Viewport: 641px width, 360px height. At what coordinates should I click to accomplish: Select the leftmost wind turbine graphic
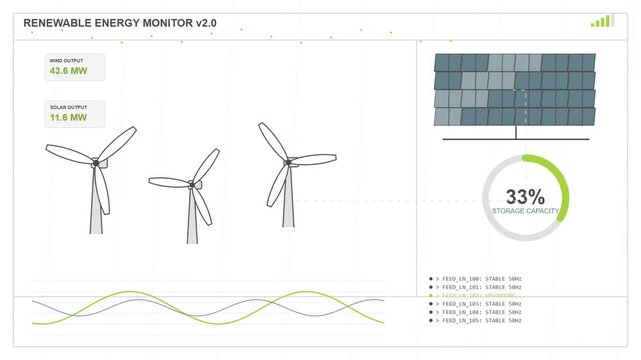[x=91, y=180]
